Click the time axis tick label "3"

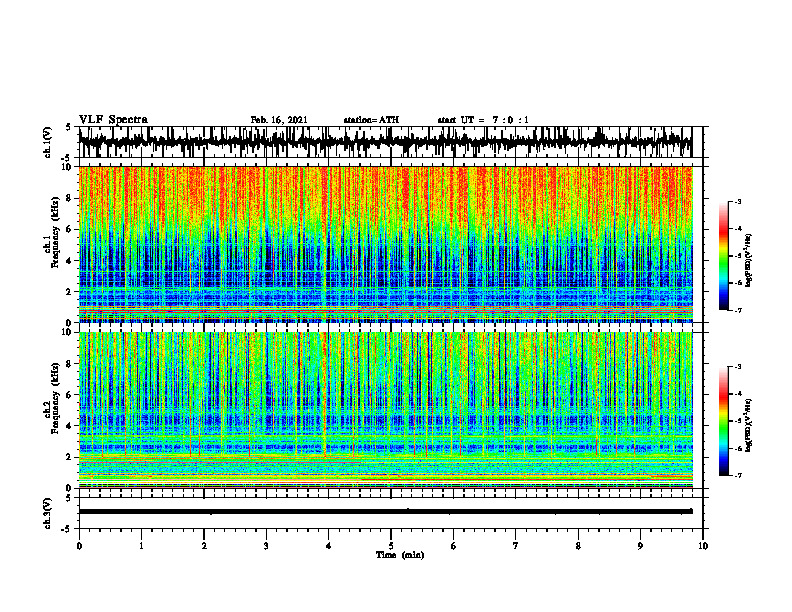coord(266,546)
